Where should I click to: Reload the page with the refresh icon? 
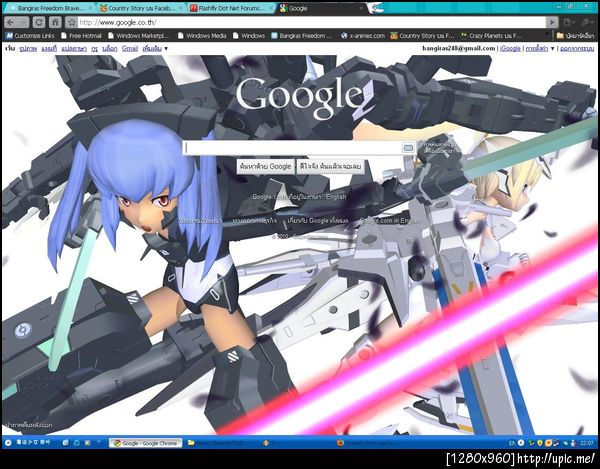39,23
